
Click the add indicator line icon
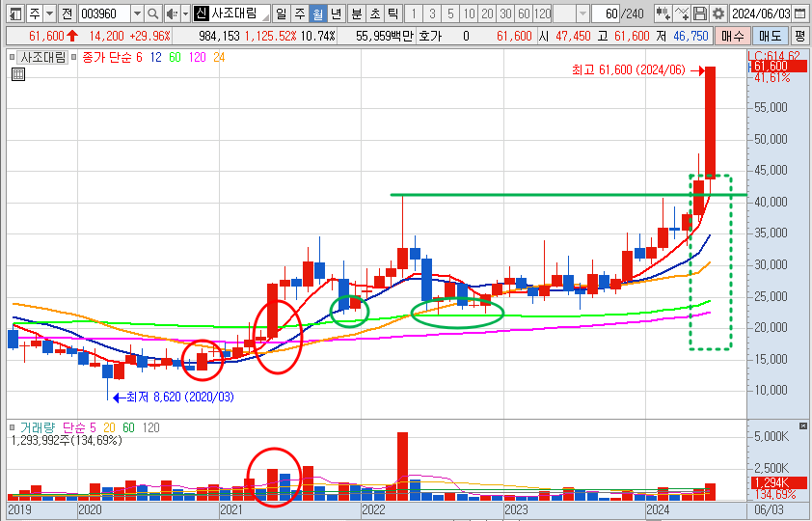(682, 14)
